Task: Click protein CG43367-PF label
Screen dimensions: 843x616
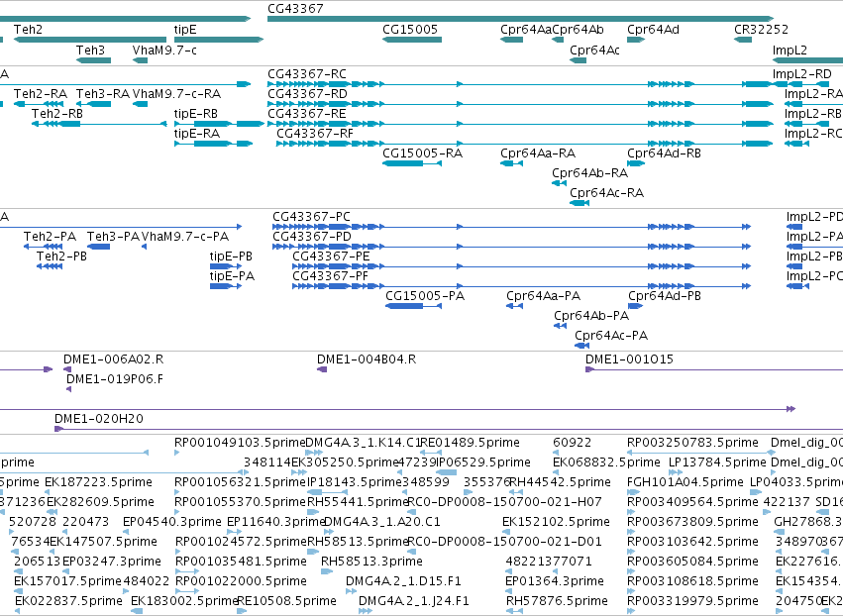Action: tap(330, 276)
